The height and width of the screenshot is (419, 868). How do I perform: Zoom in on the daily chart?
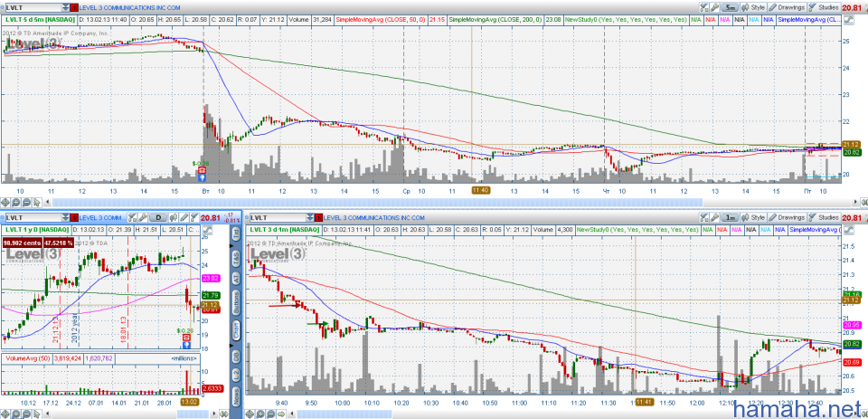[15, 414]
